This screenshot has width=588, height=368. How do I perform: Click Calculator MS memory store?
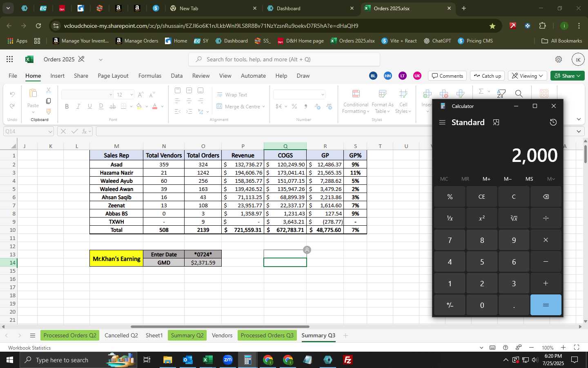point(529,179)
